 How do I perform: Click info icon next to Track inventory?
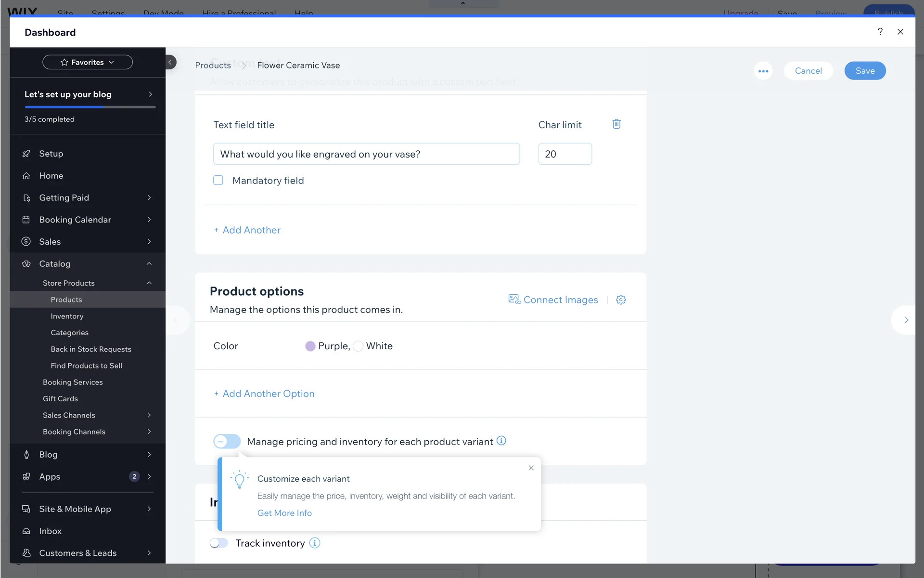315,543
